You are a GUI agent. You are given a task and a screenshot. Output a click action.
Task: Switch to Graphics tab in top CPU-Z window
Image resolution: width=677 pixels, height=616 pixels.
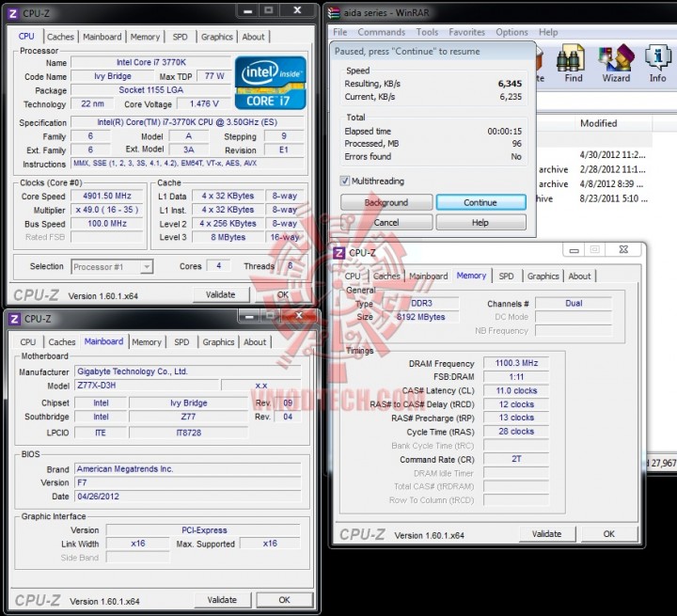pos(217,37)
